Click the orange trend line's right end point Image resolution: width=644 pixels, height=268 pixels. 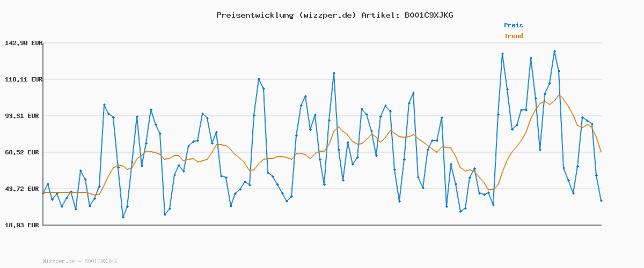click(x=601, y=152)
